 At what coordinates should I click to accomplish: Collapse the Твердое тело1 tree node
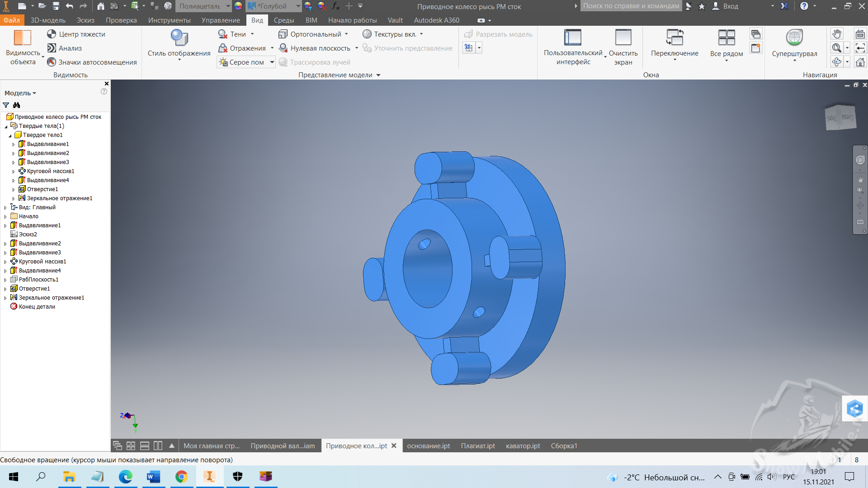[x=10, y=136]
